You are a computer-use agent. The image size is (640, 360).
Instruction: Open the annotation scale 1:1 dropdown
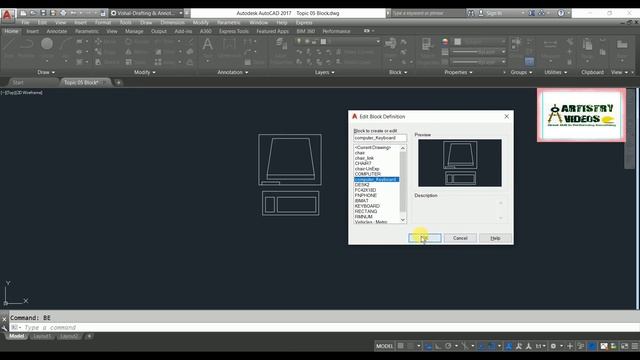click(x=540, y=346)
